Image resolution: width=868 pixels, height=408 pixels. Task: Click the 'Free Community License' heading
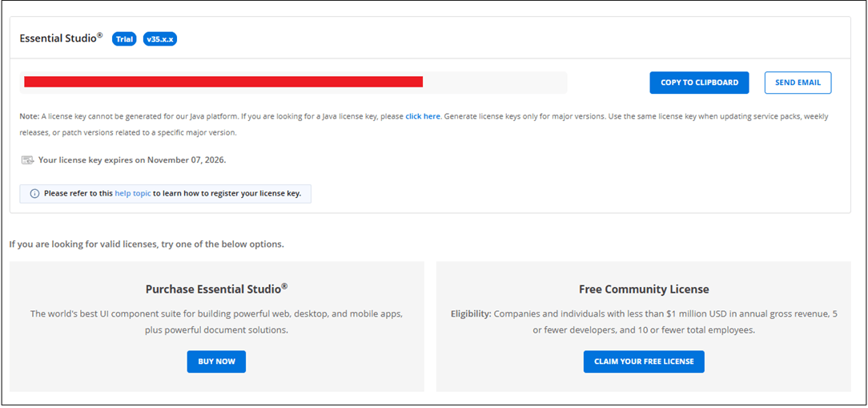[x=644, y=289]
